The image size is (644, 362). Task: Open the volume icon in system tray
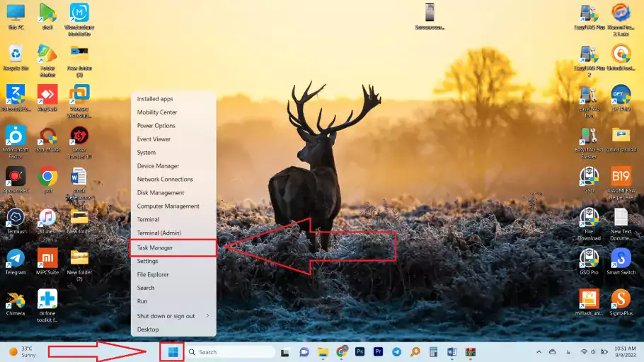point(594,352)
